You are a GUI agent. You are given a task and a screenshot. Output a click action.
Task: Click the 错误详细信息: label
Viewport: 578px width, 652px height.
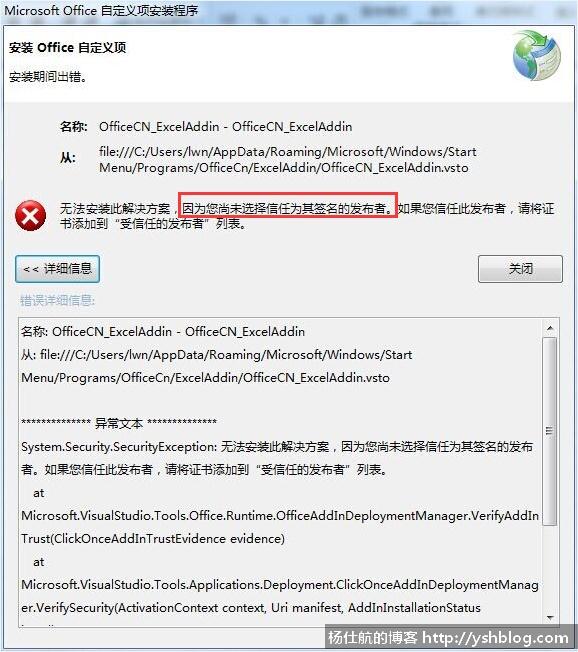click(x=57, y=300)
